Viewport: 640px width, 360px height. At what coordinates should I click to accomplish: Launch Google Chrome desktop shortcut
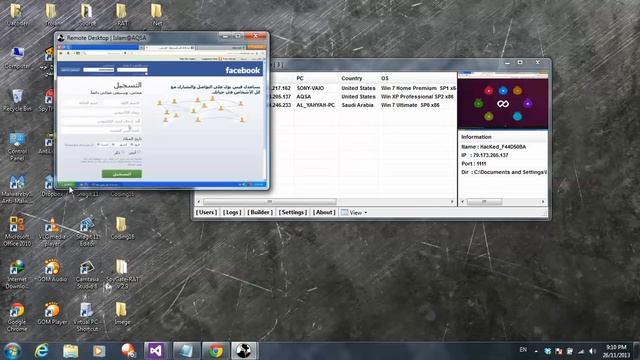(x=17, y=317)
